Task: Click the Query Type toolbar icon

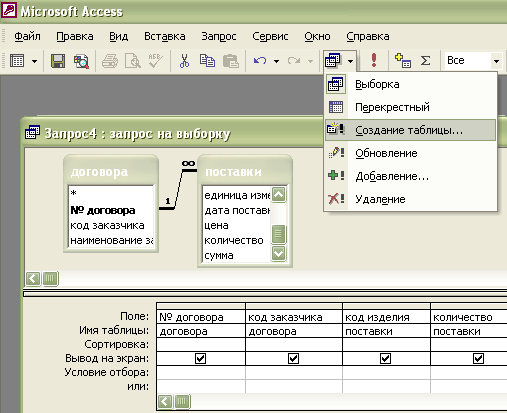Action: coord(333,61)
